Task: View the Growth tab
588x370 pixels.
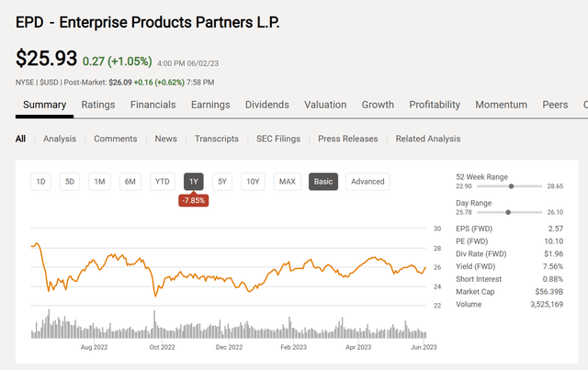Action: [x=378, y=105]
